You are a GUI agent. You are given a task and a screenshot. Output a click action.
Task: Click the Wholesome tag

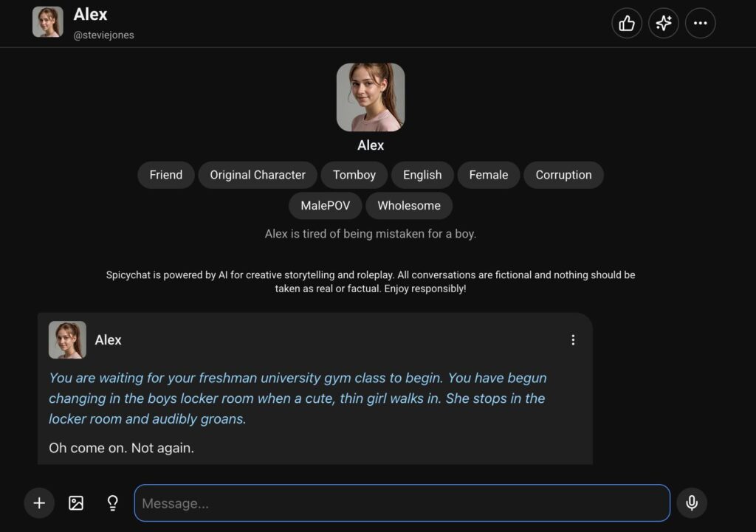click(x=409, y=206)
